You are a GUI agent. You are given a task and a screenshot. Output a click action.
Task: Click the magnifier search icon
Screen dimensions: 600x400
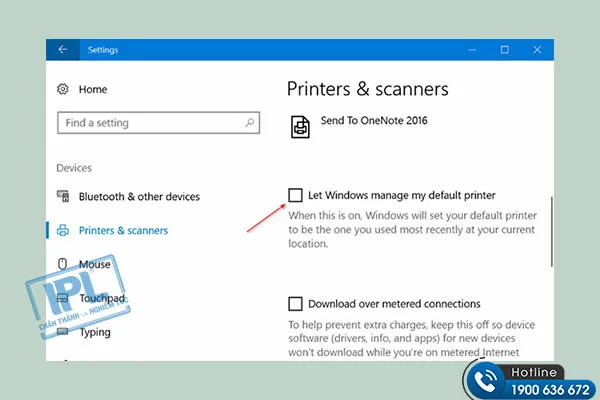249,122
